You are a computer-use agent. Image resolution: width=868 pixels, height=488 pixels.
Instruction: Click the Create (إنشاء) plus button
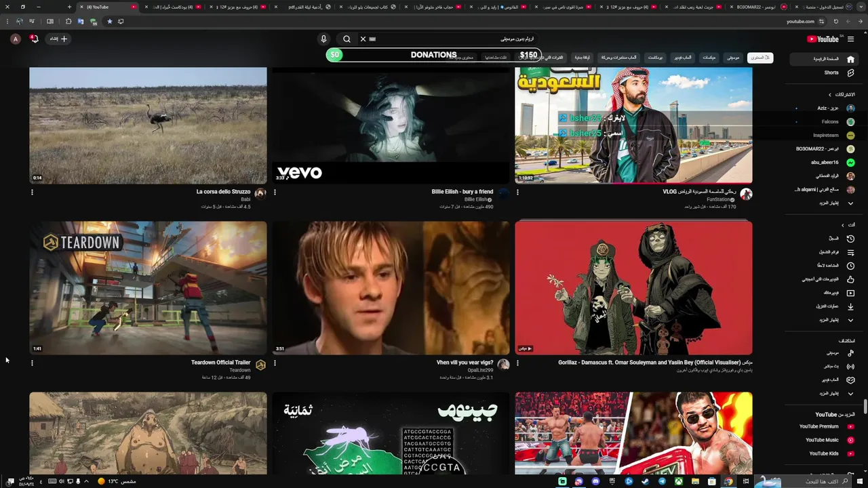pyautogui.click(x=58, y=39)
